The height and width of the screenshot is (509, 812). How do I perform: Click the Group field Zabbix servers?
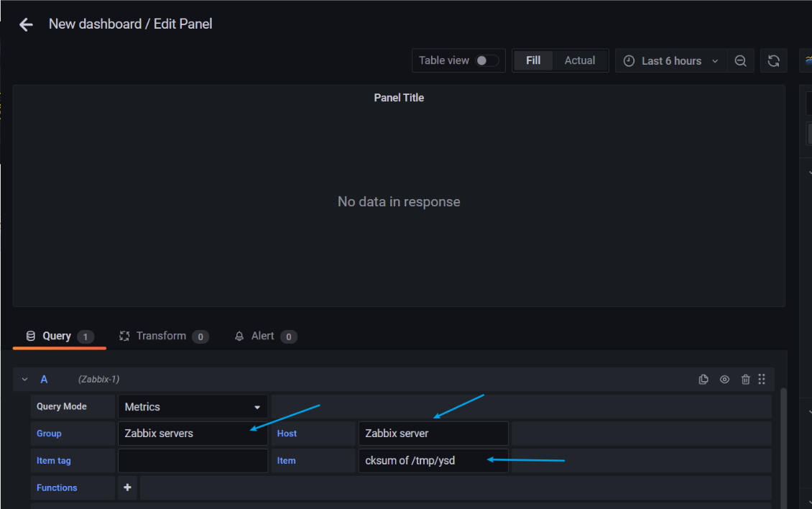pos(192,434)
